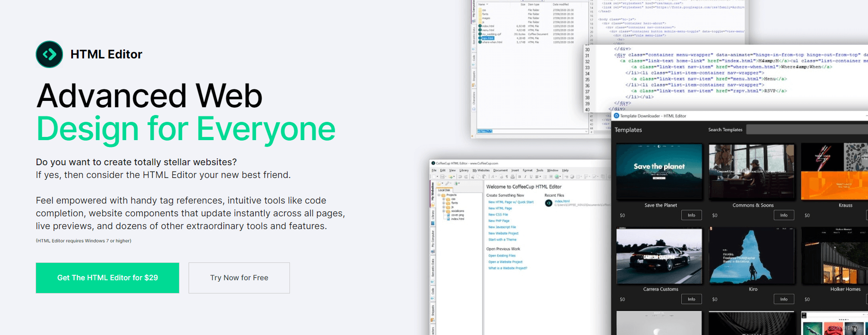Image resolution: width=868 pixels, height=335 pixels.
Task: Expand the css folder in Projects tree
Action: 444,199
